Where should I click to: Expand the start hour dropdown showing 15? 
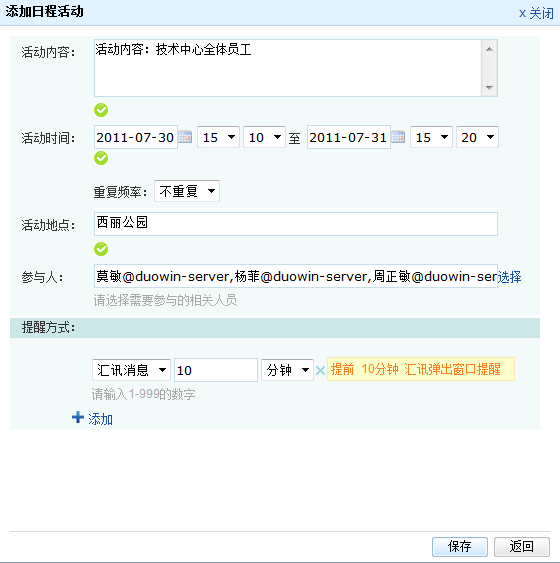pyautogui.click(x=218, y=137)
